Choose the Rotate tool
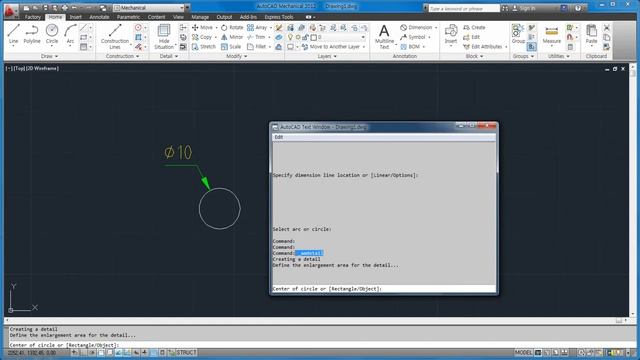Viewport: 640px width, 360px height. point(232,27)
